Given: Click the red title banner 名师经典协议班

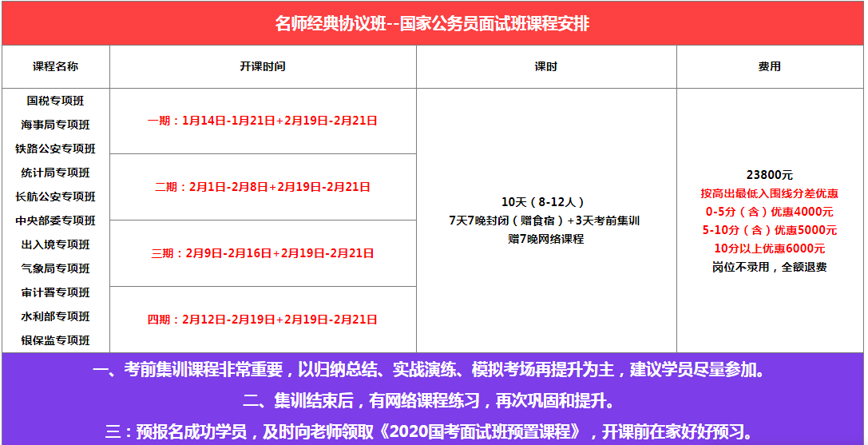Looking at the screenshot, I should tap(432, 23).
